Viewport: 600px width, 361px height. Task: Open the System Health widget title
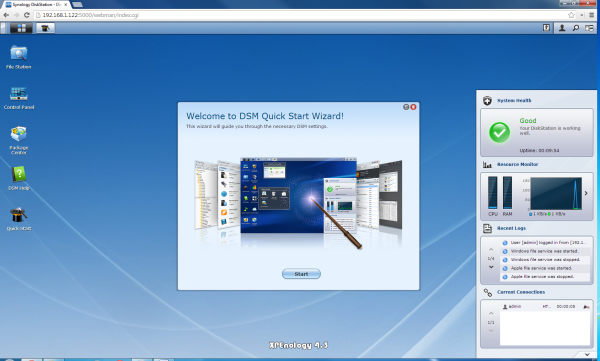514,101
